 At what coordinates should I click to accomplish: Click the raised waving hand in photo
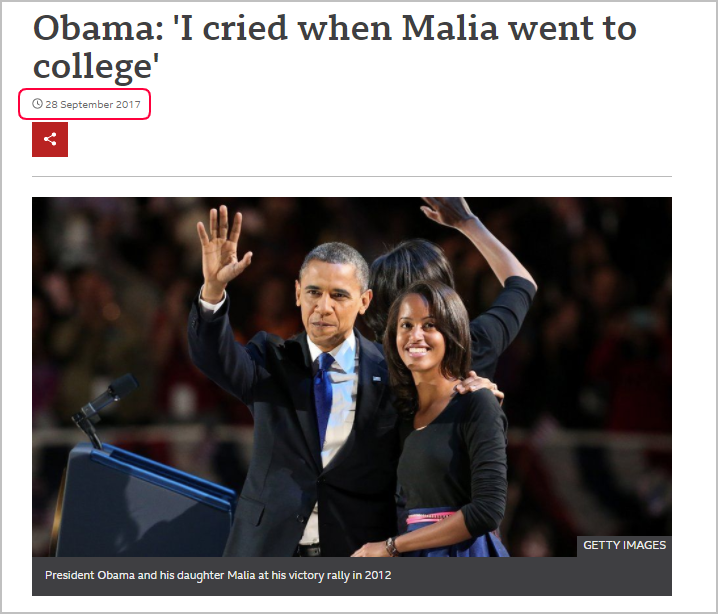223,248
